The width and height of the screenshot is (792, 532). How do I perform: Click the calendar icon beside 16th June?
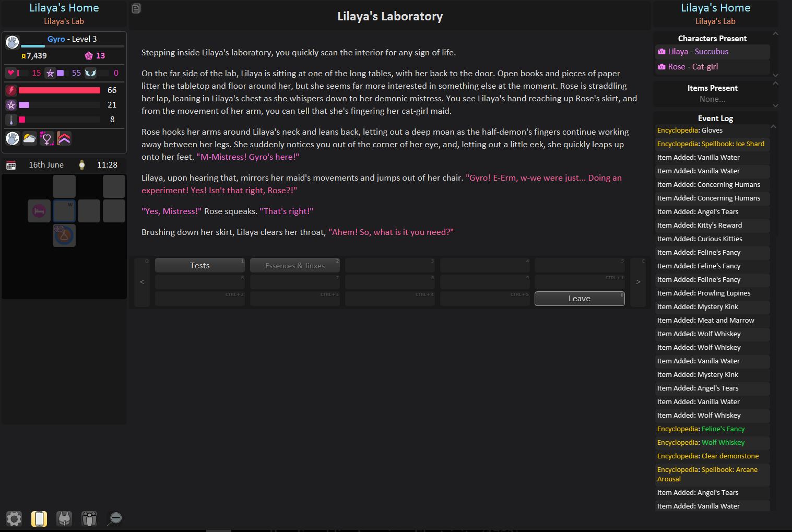point(11,165)
